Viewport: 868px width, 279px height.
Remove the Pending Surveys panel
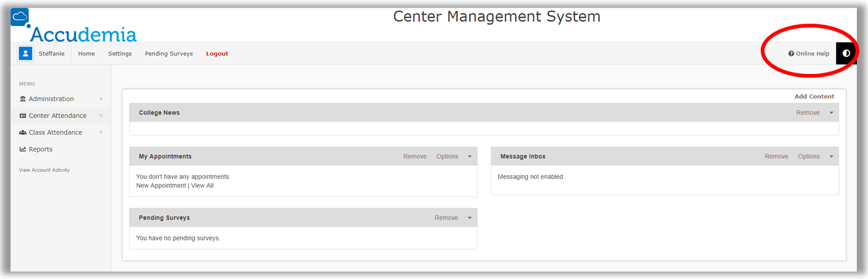coord(446,218)
